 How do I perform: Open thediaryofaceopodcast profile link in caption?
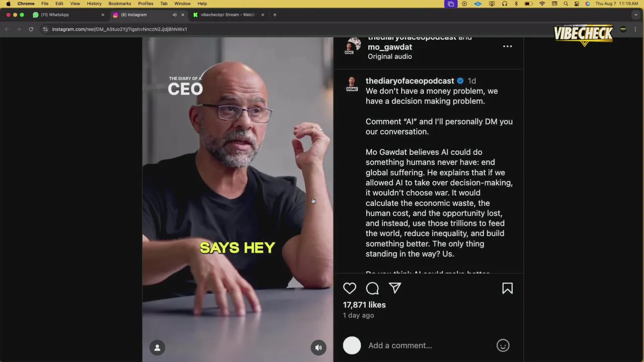coord(410,80)
